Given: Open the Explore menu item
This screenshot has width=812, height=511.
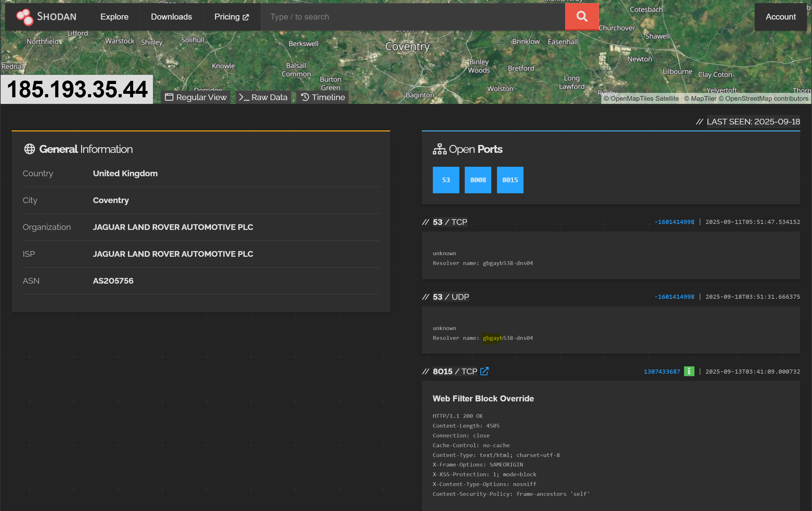Looking at the screenshot, I should pyautogui.click(x=114, y=17).
